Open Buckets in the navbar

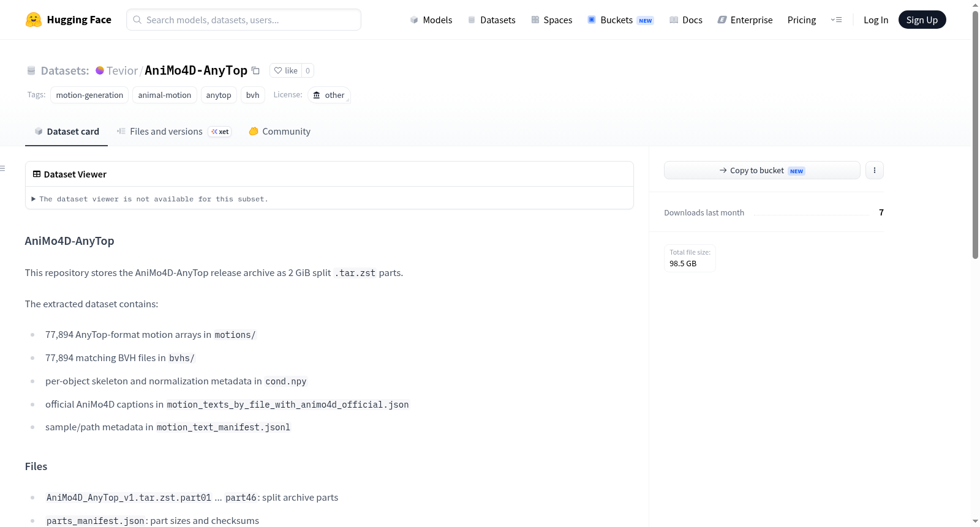click(x=620, y=20)
